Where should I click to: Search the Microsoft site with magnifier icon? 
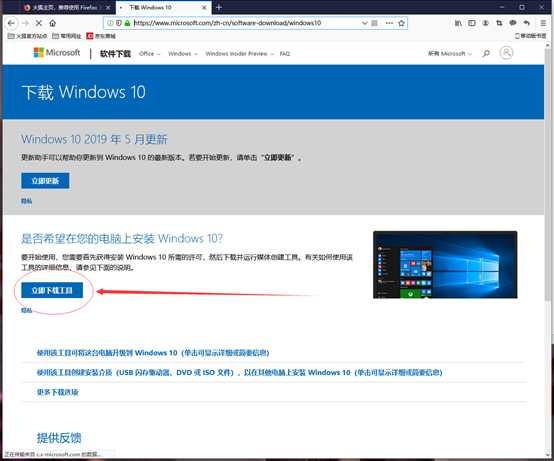pyautogui.click(x=486, y=53)
